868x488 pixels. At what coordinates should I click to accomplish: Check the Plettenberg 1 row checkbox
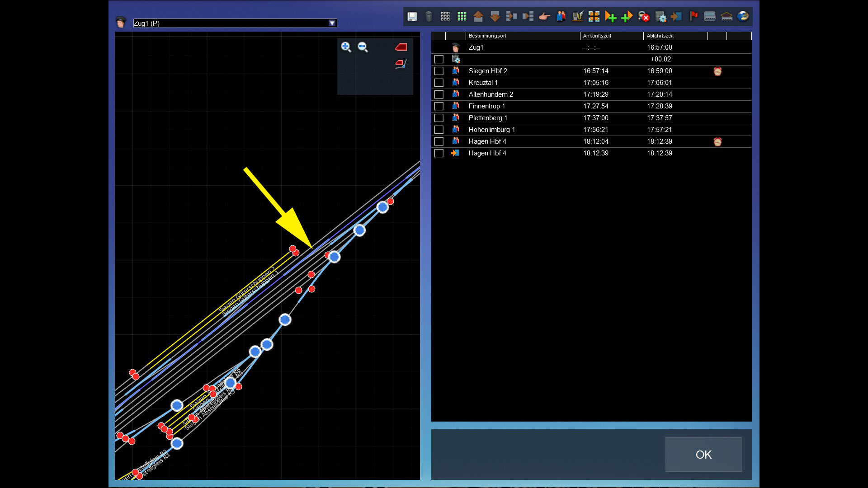[439, 118]
